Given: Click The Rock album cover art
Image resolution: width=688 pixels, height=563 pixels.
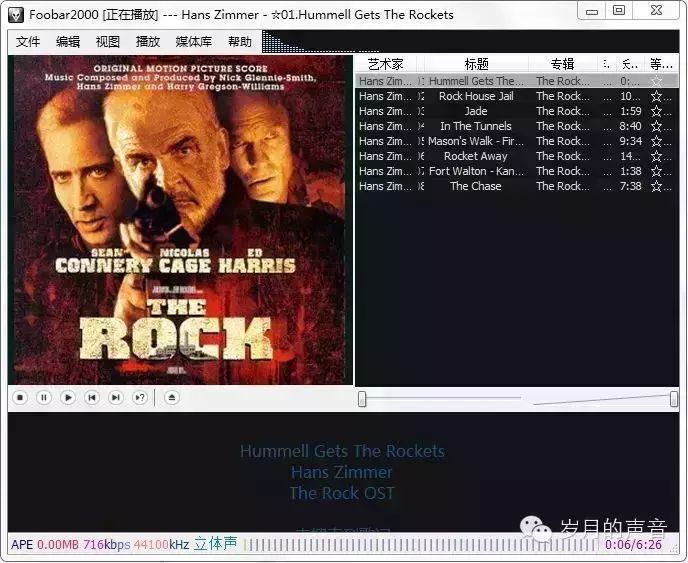Looking at the screenshot, I should (x=180, y=220).
